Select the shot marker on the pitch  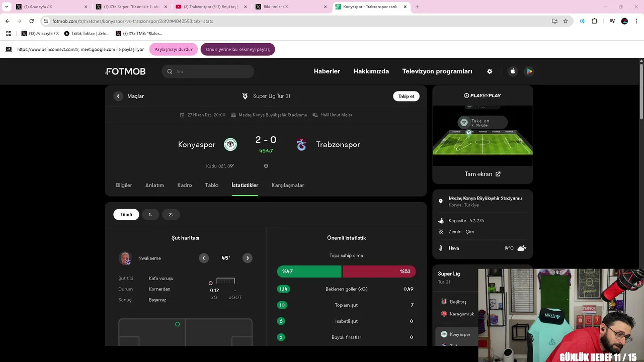point(177,324)
